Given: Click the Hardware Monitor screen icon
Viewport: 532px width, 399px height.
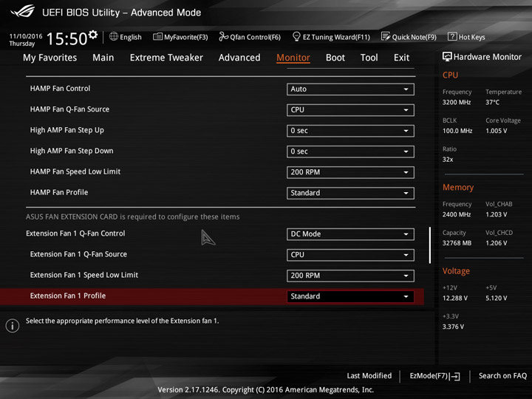Looking at the screenshot, I should (447, 57).
